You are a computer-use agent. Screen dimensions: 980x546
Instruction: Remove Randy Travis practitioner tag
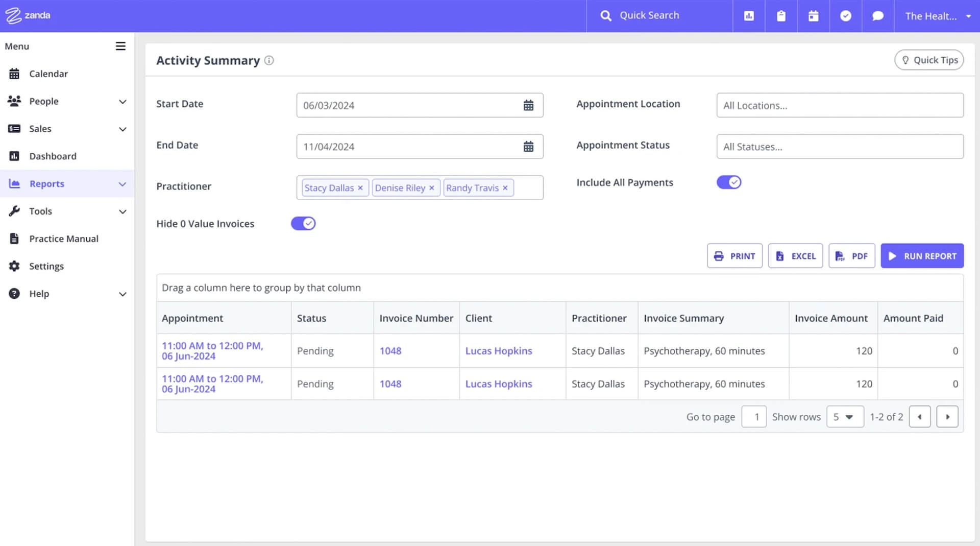(505, 188)
